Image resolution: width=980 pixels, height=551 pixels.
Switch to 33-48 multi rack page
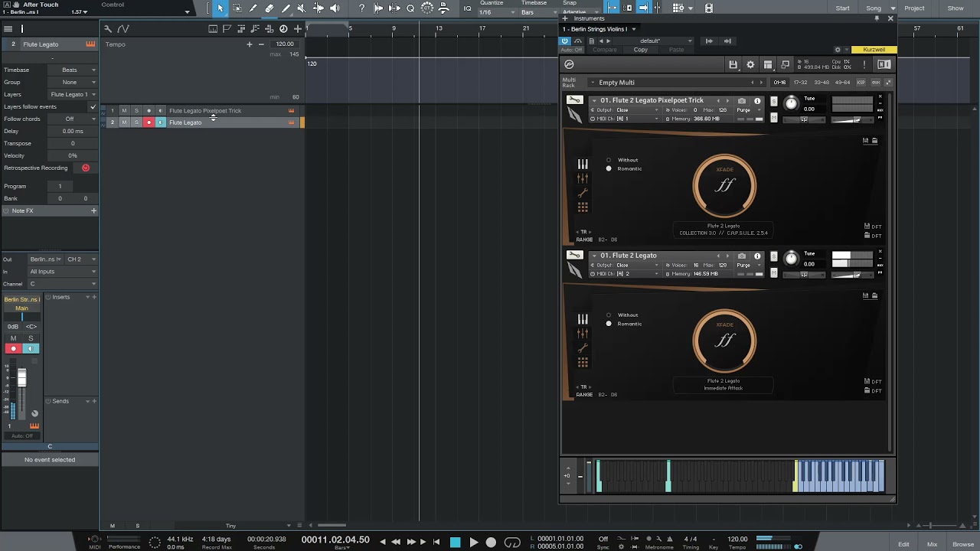[822, 83]
